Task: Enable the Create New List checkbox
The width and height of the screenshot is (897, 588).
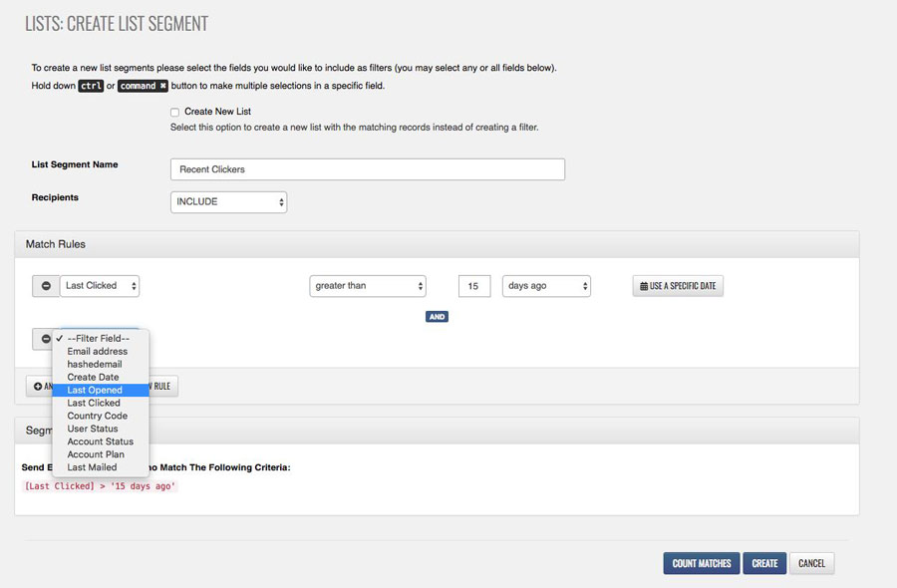Action: click(175, 113)
